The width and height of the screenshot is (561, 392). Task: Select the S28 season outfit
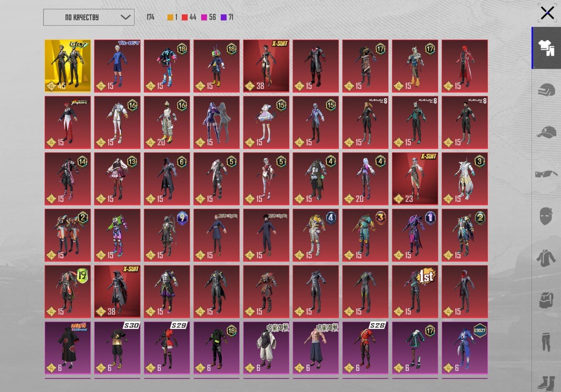[365, 348]
